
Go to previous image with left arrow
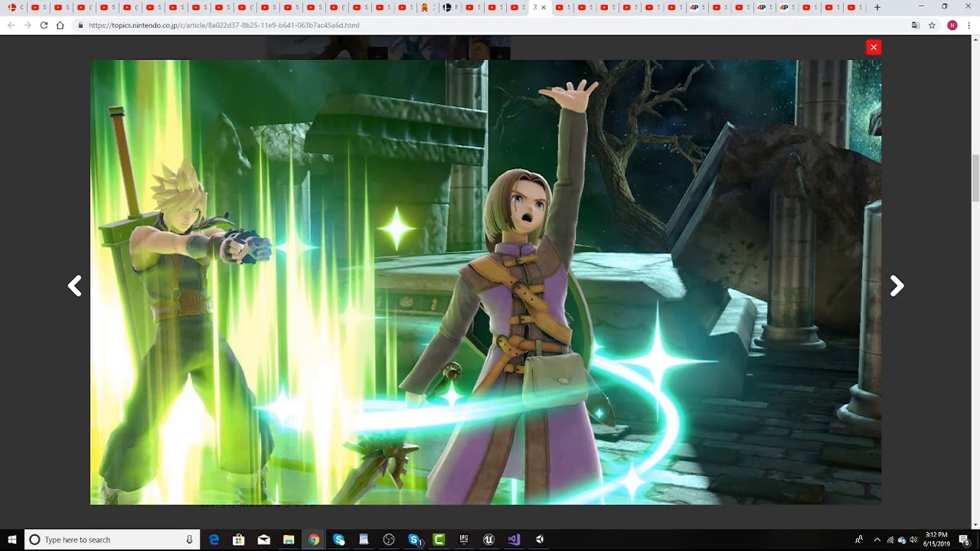74,286
